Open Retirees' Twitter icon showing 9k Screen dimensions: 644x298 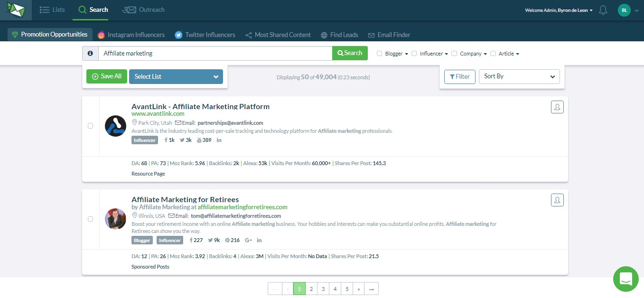point(210,240)
